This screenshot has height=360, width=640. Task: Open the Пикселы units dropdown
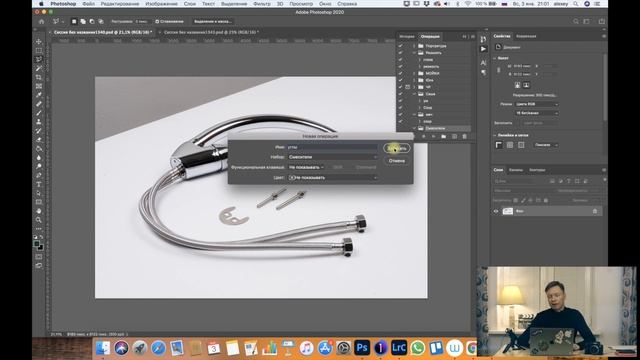tap(546, 145)
